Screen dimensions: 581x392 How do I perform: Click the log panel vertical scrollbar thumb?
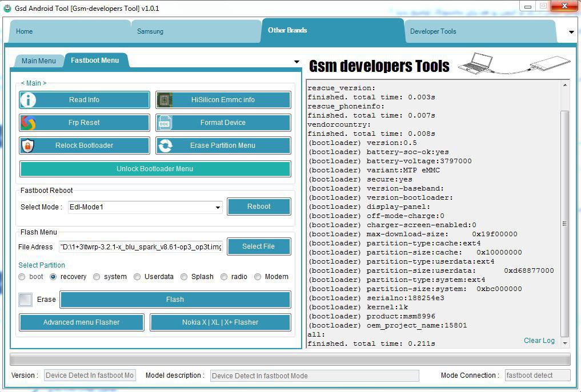tap(564, 224)
